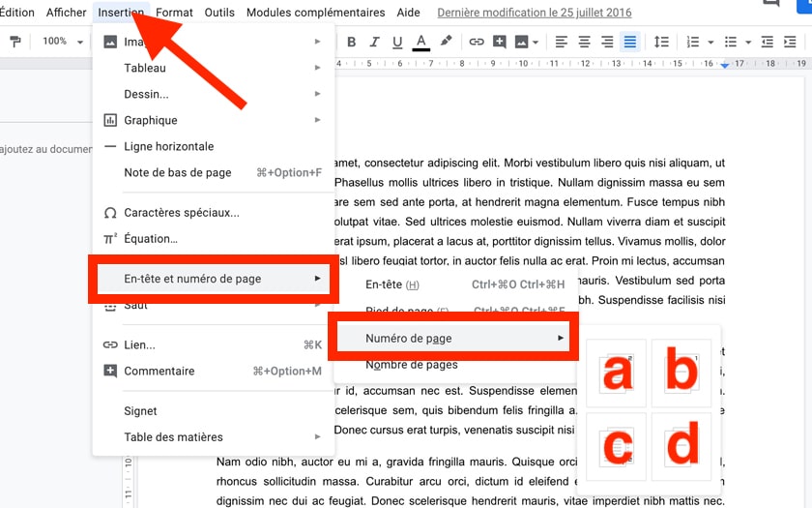Align text to the right

[x=607, y=42]
